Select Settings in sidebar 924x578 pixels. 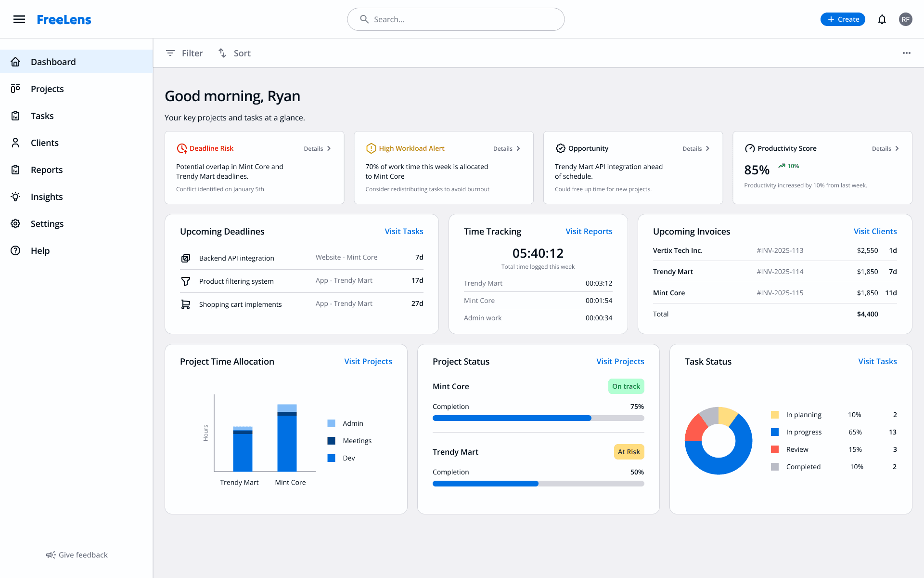[x=47, y=223]
